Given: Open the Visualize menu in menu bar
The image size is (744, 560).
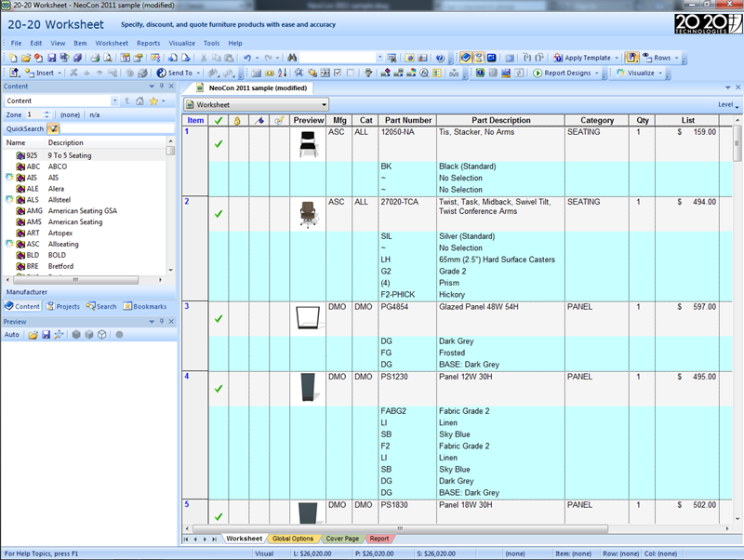Looking at the screenshot, I should pyautogui.click(x=181, y=43).
